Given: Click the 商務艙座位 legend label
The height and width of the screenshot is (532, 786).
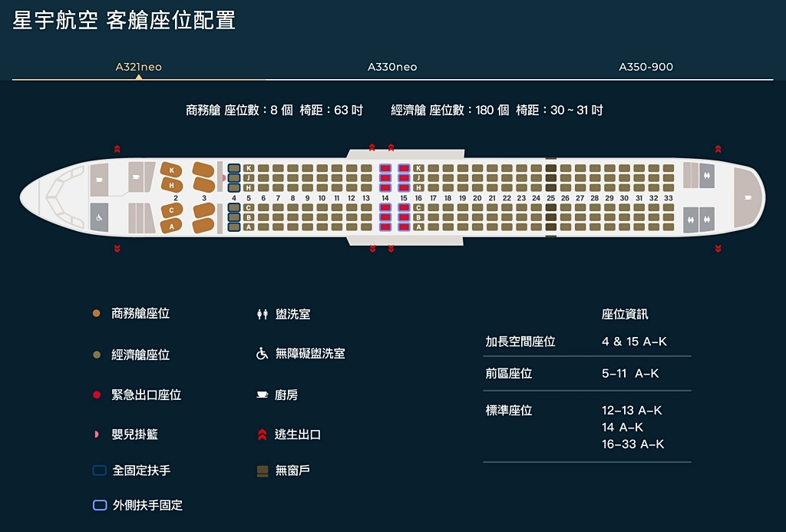Looking at the screenshot, I should pos(140,313).
